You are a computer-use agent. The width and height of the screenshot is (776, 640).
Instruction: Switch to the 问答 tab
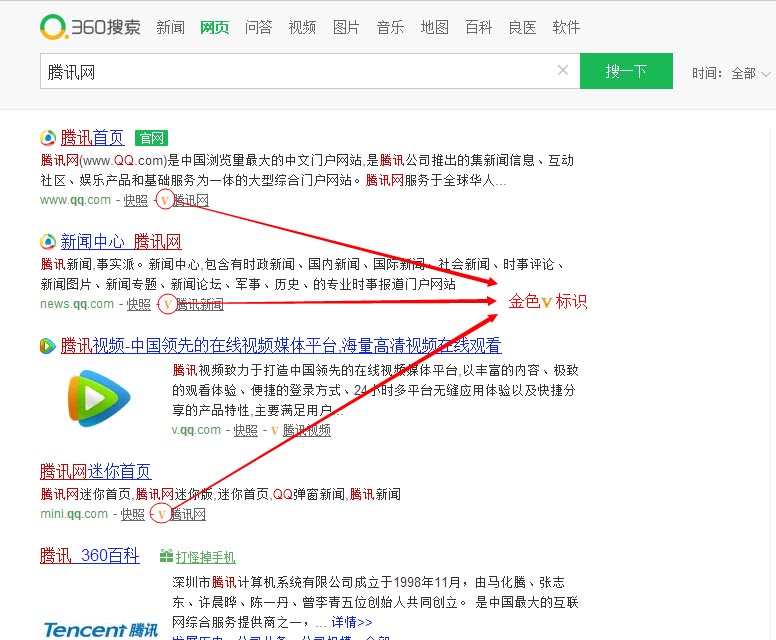click(258, 27)
